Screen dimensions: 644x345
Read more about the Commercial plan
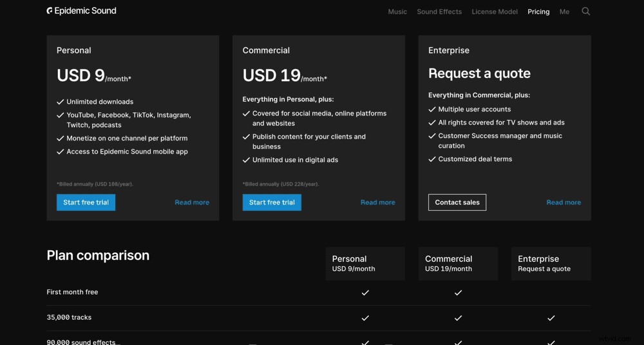(x=377, y=202)
